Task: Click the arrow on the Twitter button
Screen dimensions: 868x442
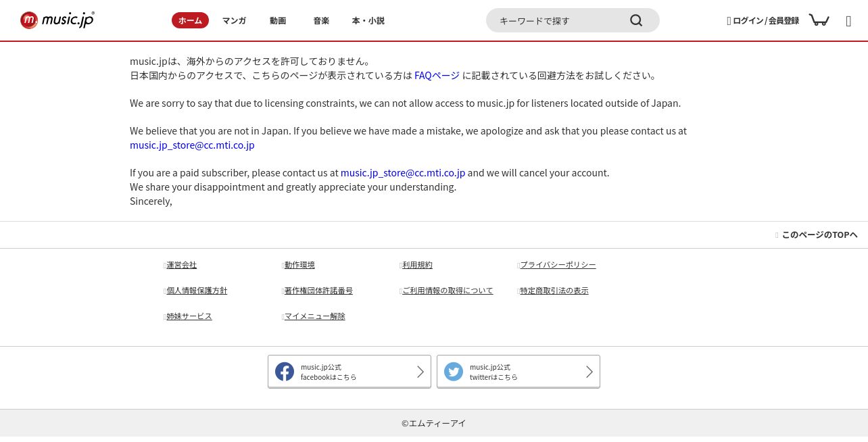Action: [589, 372]
